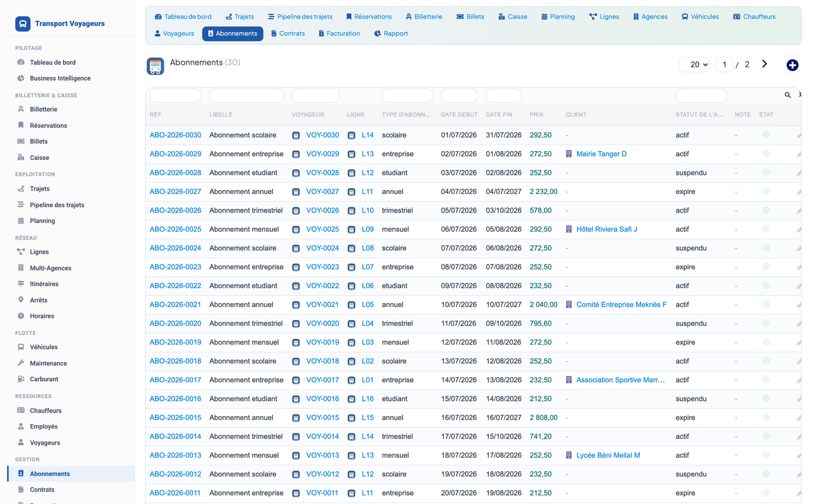Toggle the état indicator for ABO-2026-0017
Viewport: 815px width, 504px height.
[x=766, y=379]
